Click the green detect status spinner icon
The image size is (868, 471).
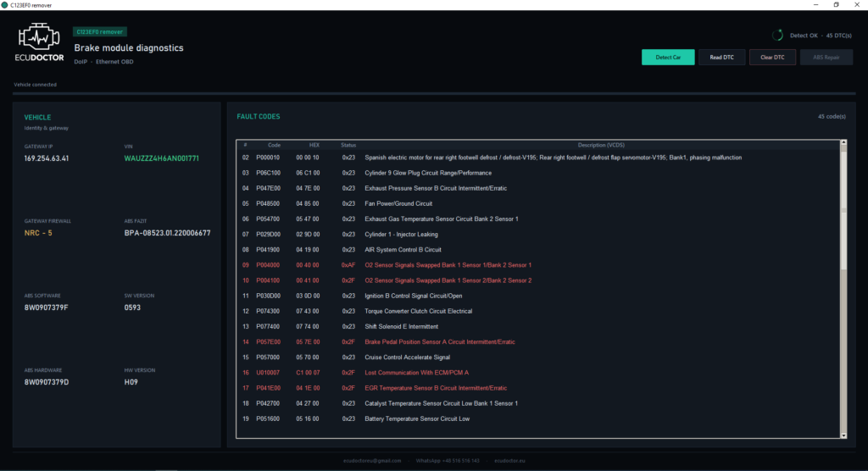[x=778, y=35]
